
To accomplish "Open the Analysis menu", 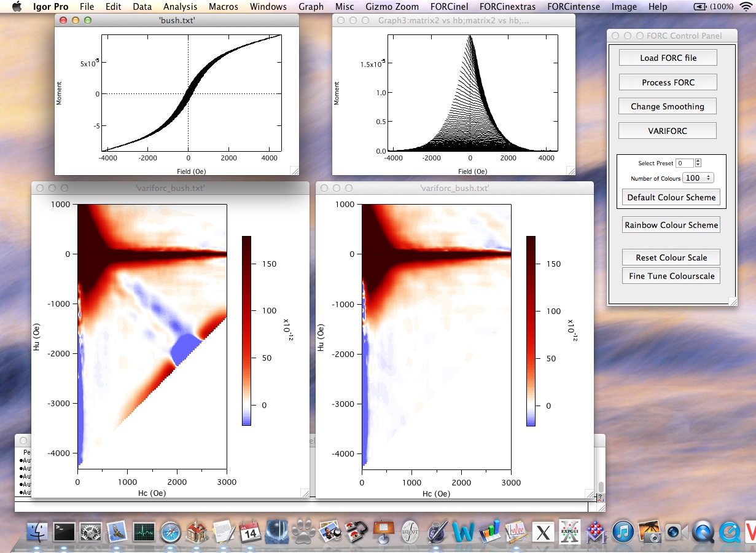I will [180, 7].
